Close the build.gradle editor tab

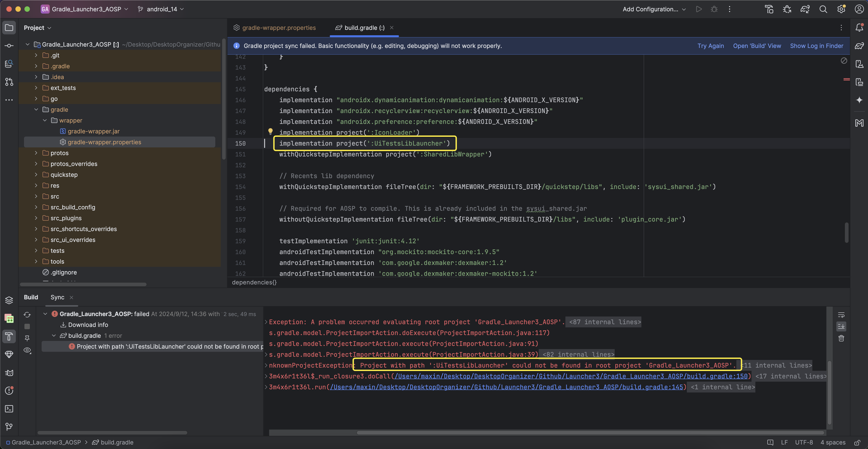pos(391,28)
